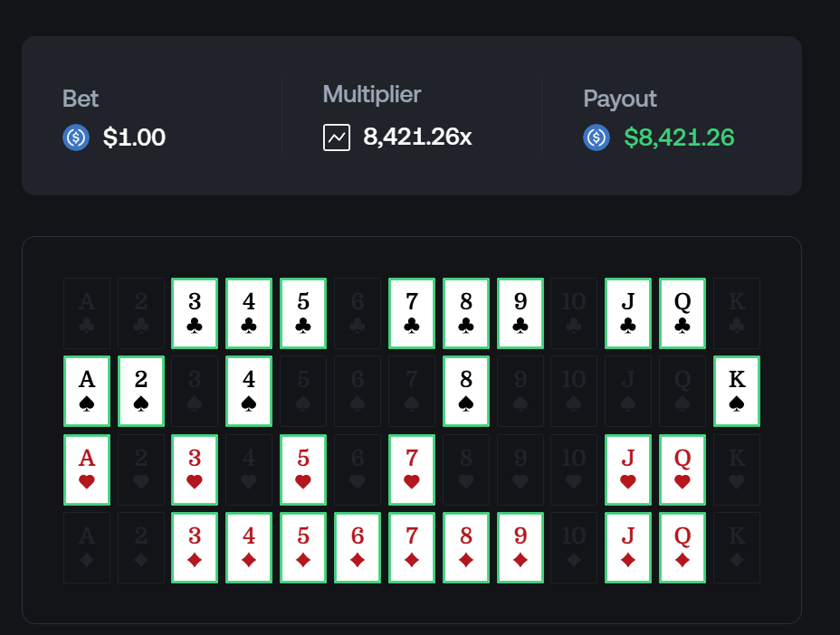Image resolution: width=840 pixels, height=635 pixels.
Task: Choose the Jack of hearts card
Action: tap(628, 470)
